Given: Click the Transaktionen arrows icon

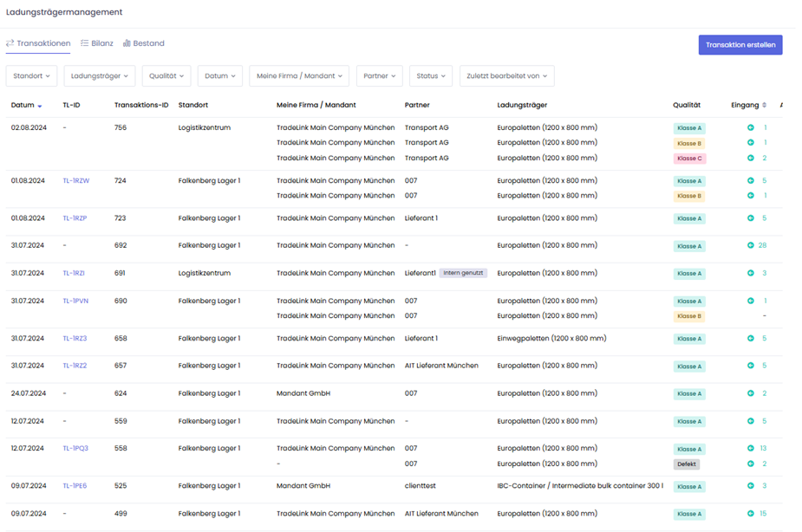Looking at the screenshot, I should point(10,43).
